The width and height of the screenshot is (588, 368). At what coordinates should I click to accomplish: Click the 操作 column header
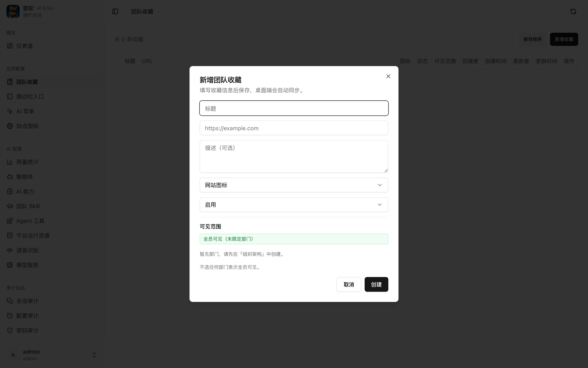click(569, 61)
